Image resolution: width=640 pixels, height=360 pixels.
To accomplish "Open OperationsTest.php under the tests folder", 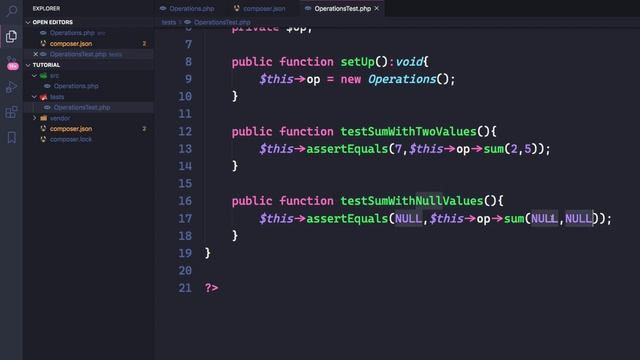I will (82, 107).
